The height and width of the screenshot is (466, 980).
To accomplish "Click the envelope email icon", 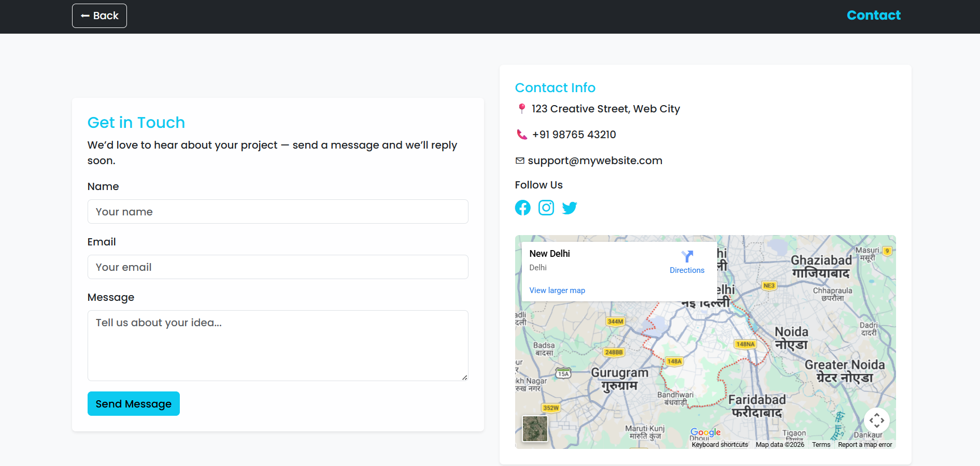I will click(x=520, y=161).
